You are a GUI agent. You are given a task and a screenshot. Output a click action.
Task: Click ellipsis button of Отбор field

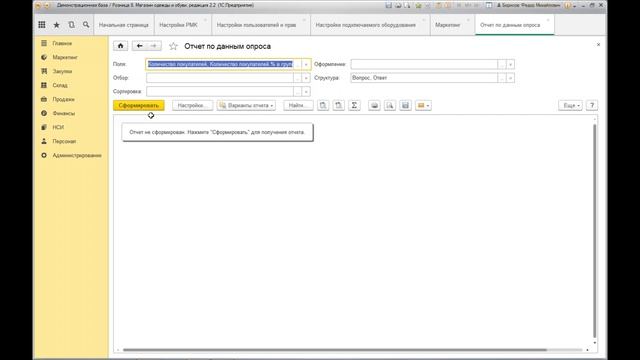tap(298, 78)
